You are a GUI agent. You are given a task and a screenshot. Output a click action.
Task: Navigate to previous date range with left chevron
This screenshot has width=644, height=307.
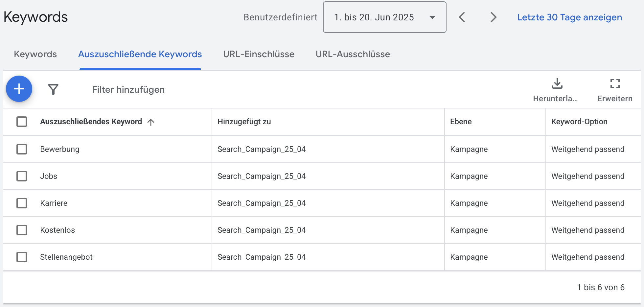462,17
